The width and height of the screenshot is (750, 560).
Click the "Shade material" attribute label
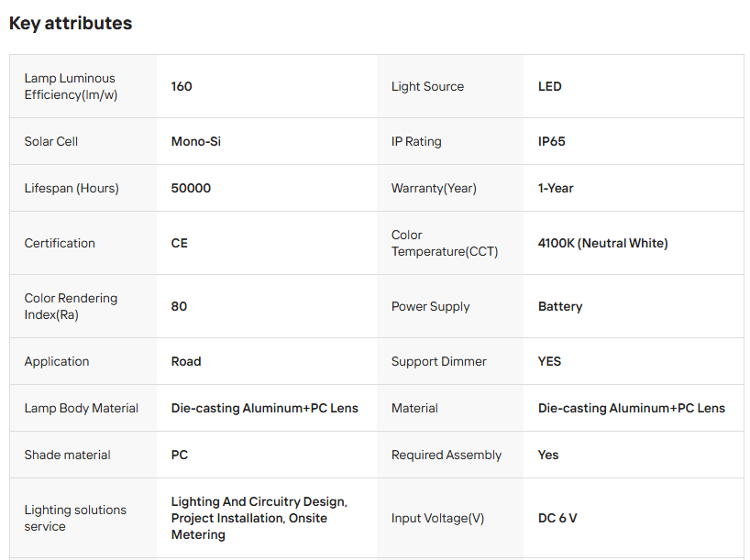(x=67, y=455)
